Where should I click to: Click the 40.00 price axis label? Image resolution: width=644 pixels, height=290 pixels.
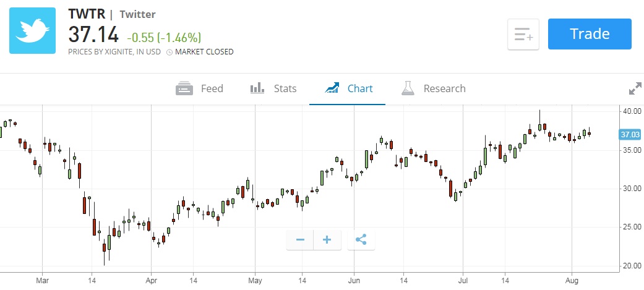pyautogui.click(x=631, y=111)
